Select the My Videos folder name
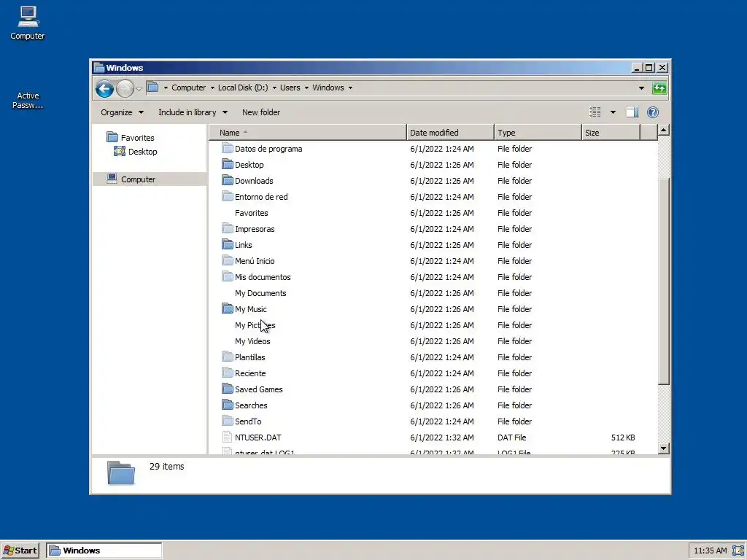747x560 pixels. (x=252, y=341)
